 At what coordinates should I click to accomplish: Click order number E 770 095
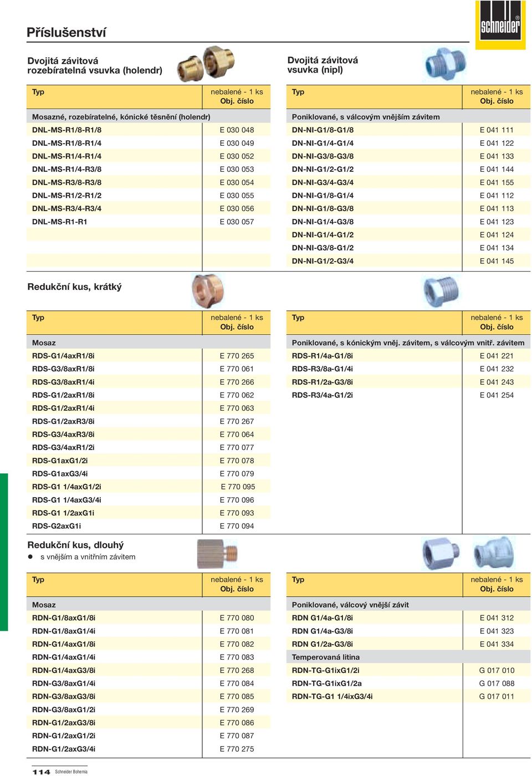238,487
